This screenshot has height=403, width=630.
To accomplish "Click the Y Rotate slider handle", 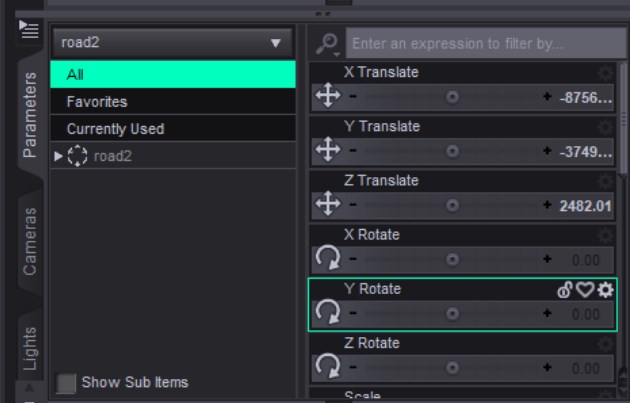I will [x=452, y=314].
